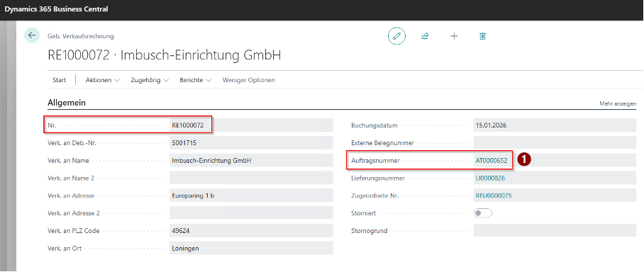Open assigned number link REU0000075
Screen dimensions: 644x272
click(493, 195)
